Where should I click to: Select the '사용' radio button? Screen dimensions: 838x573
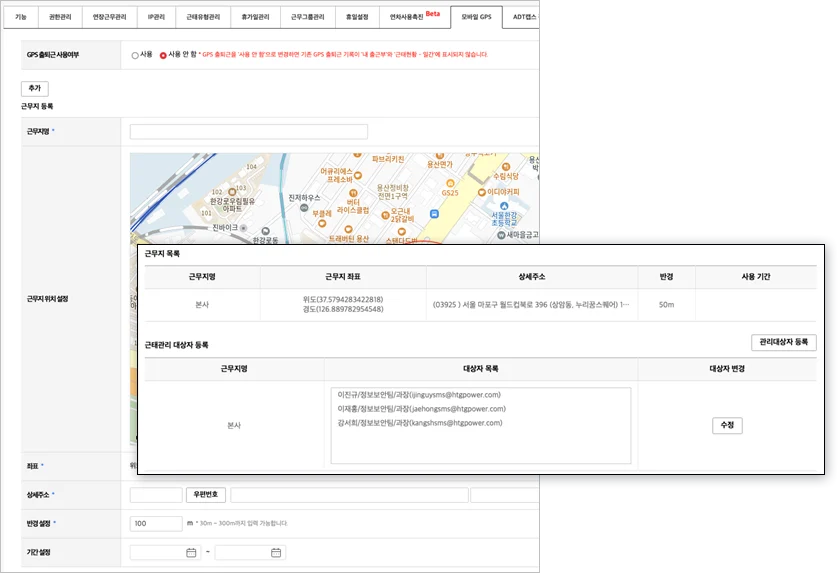[x=136, y=55]
